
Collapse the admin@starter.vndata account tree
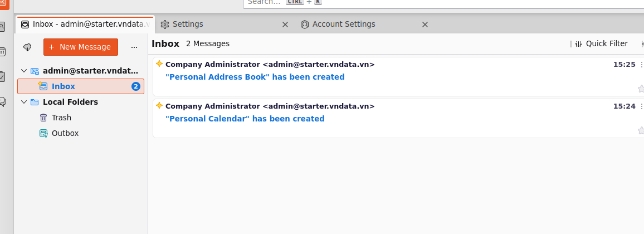click(x=24, y=71)
